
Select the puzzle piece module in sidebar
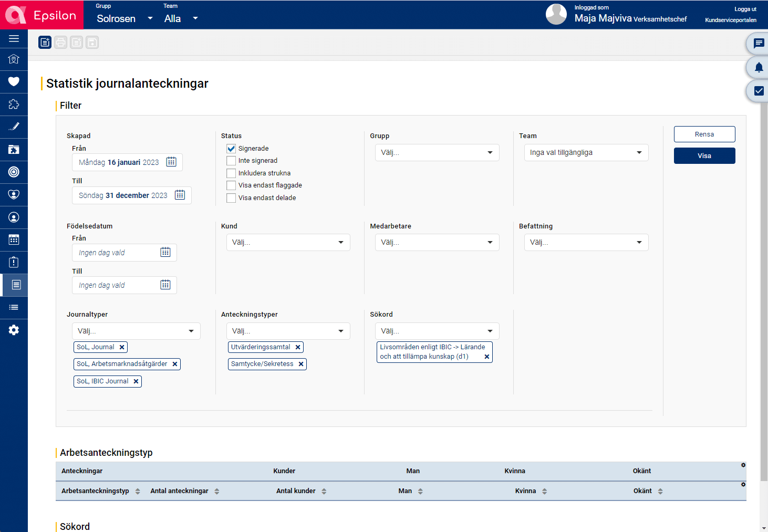14,104
